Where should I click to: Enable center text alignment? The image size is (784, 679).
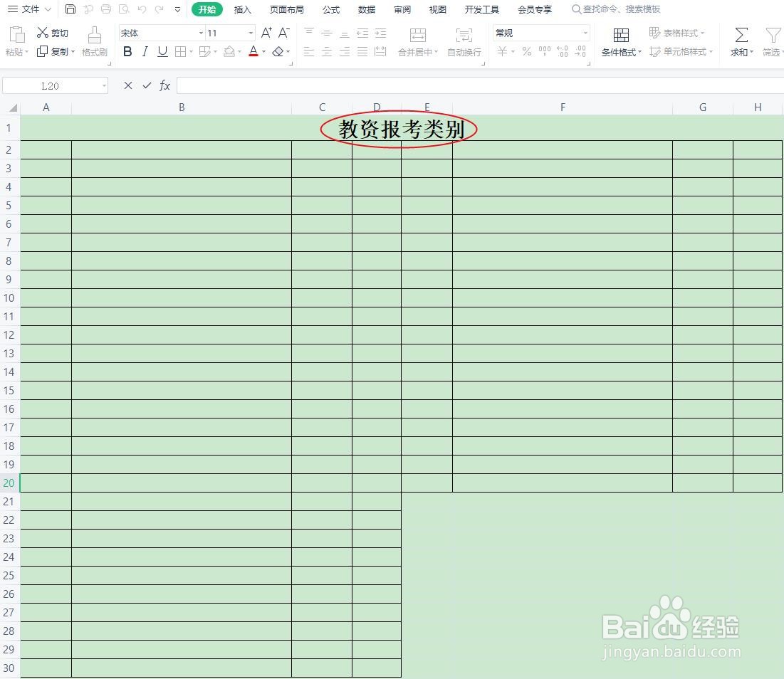tap(326, 51)
